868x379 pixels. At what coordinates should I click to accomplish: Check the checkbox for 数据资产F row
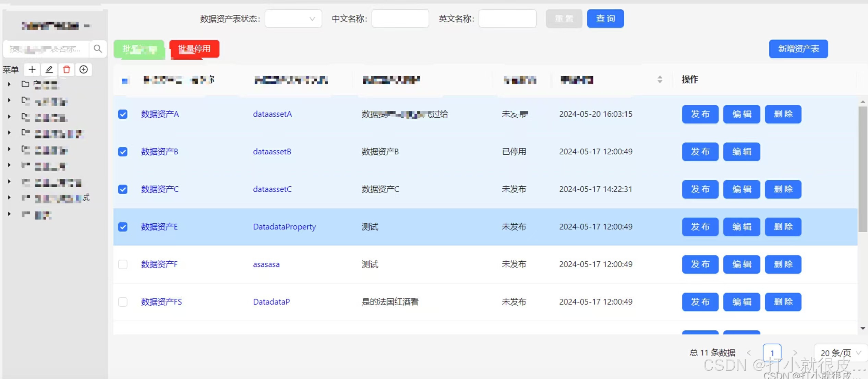click(x=123, y=264)
